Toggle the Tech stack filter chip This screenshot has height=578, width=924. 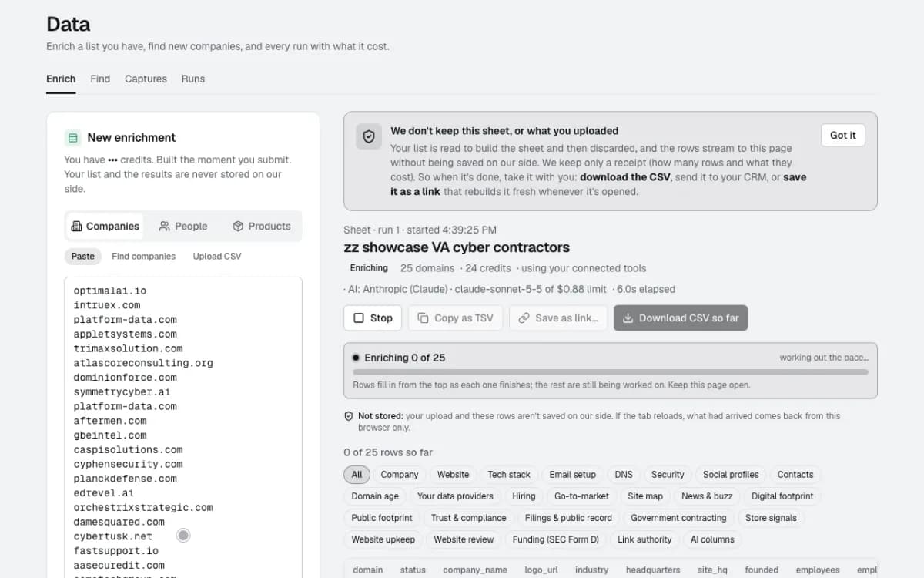[x=509, y=475]
